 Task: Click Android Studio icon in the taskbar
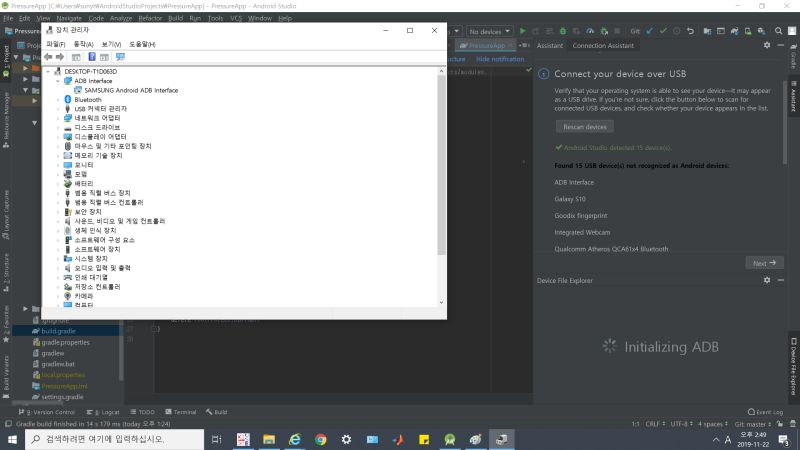(x=449, y=439)
